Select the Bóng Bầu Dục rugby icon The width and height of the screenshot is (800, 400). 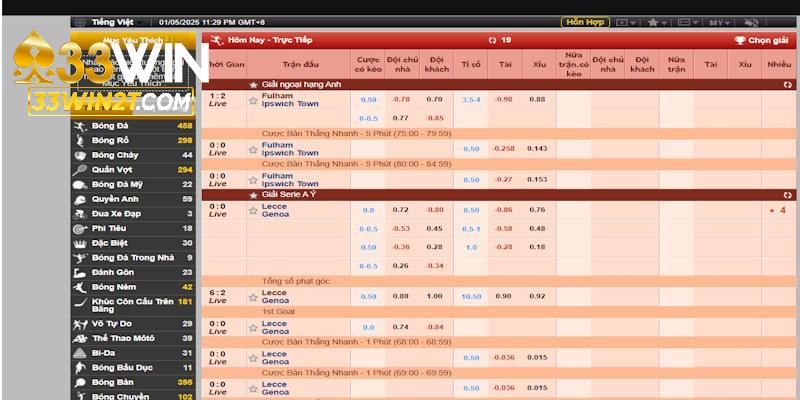click(80, 368)
